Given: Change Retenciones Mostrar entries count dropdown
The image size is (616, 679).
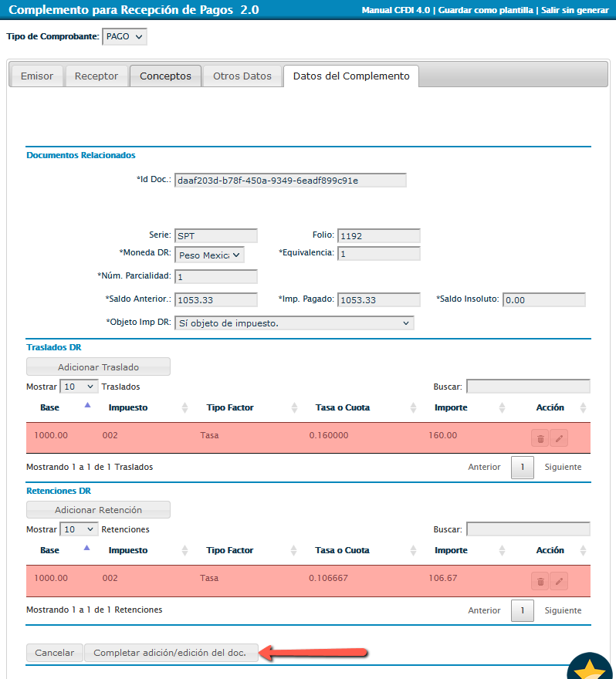Looking at the screenshot, I should pos(79,529).
